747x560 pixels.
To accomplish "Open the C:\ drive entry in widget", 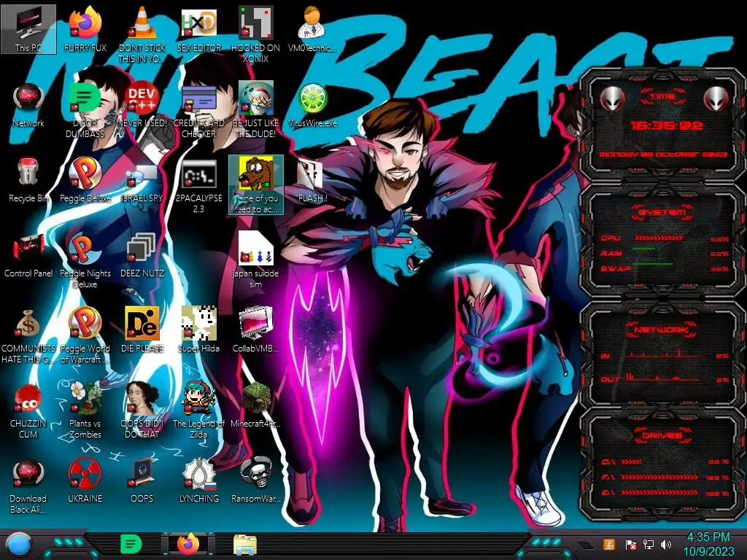I will point(665,462).
